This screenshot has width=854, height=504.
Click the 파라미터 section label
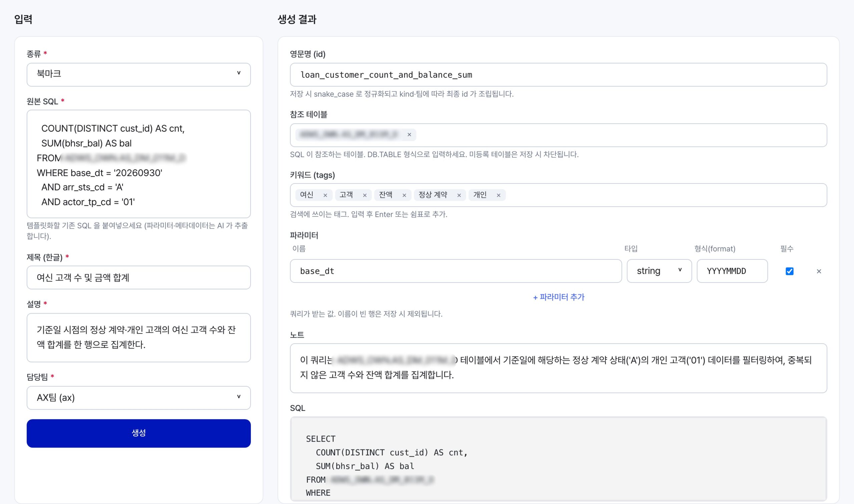(304, 235)
